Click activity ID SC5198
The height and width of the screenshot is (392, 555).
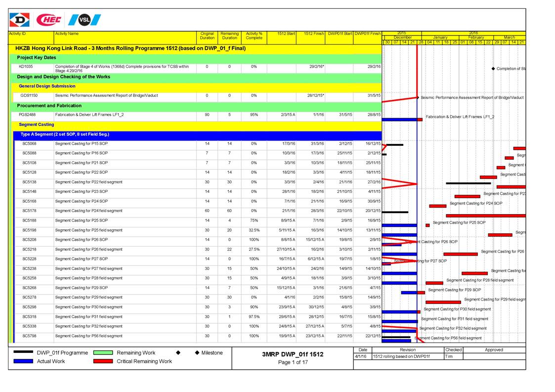[x=29, y=230]
